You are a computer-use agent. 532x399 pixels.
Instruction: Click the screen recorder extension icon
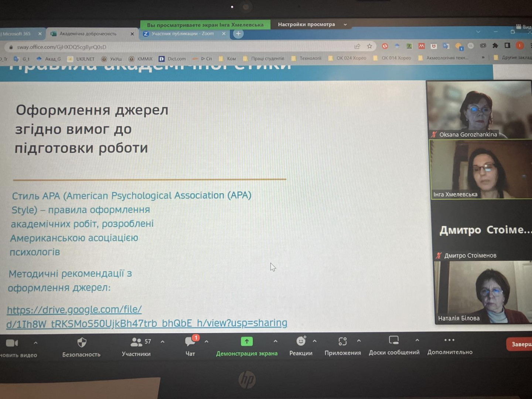(483, 46)
